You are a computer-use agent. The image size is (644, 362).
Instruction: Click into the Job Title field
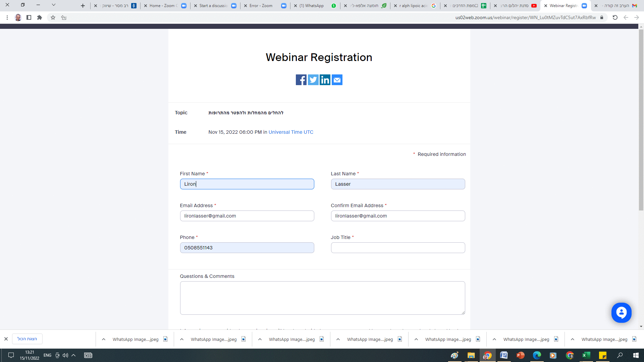coord(398,248)
